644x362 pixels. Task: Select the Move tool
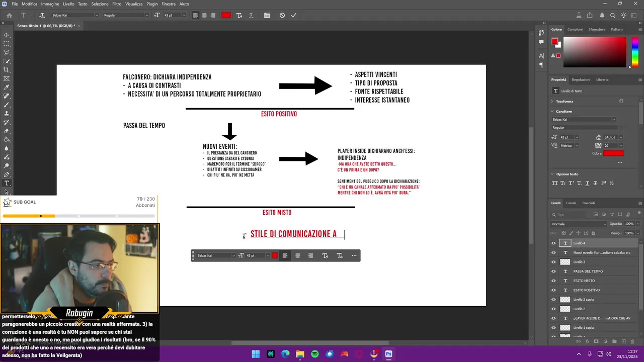tap(7, 35)
